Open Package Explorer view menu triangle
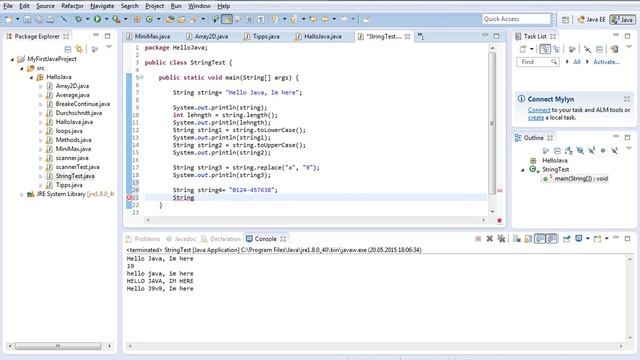The image size is (640, 360). 109,47
